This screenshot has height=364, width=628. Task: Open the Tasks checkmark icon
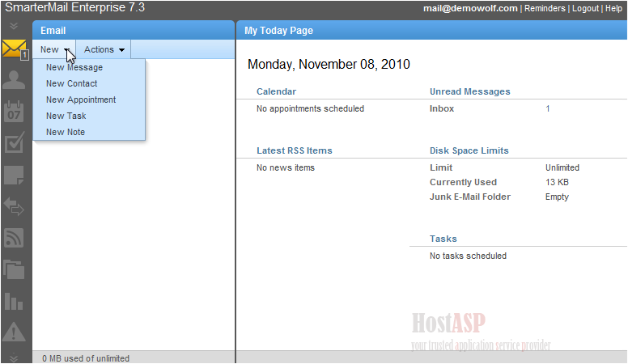click(x=14, y=142)
